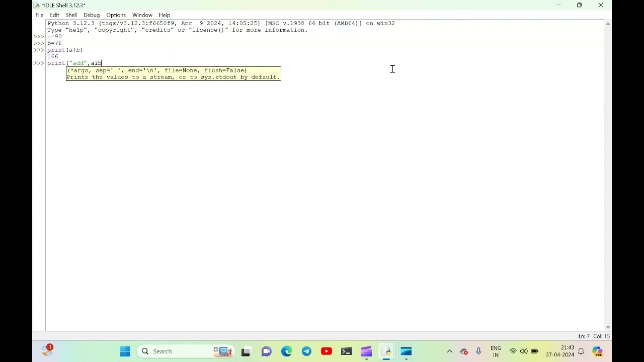
Task: Click the Ln: 7 status bar indicator
Action: (x=584, y=336)
